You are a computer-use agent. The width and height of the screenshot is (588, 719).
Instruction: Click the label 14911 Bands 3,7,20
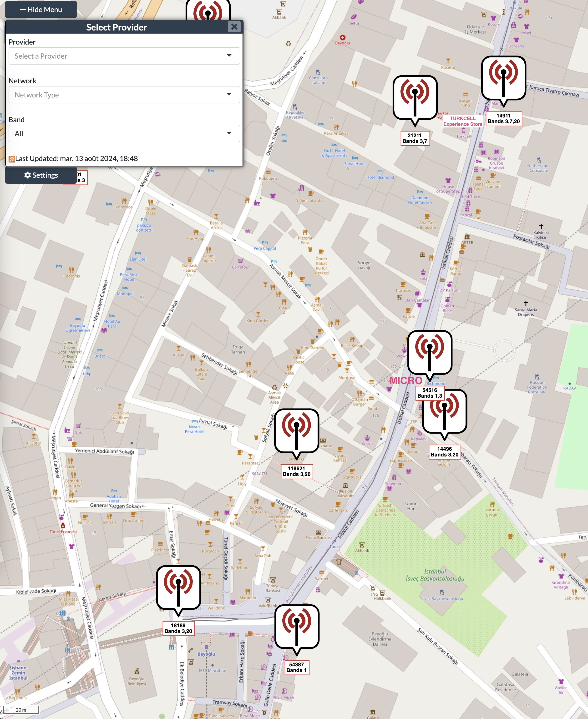pos(504,119)
